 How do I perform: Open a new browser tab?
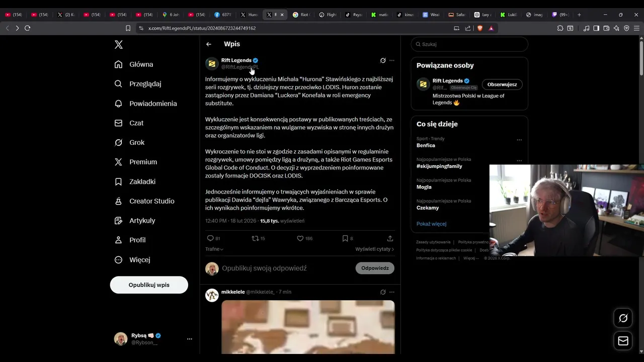579,15
